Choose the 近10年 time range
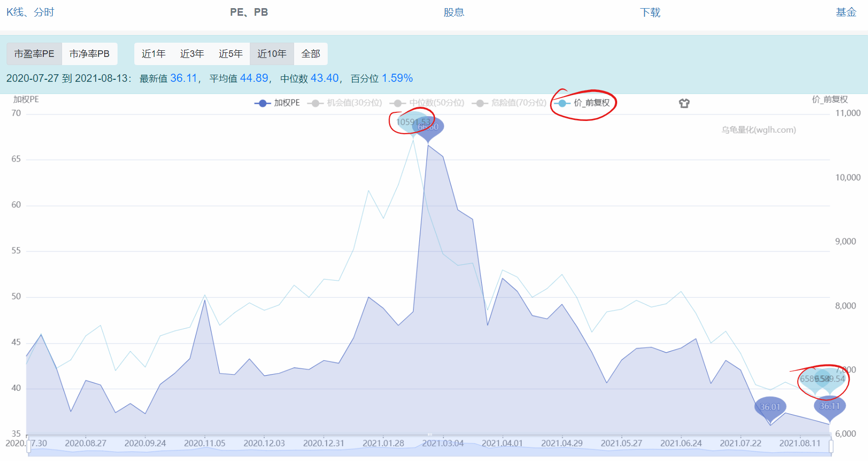This screenshot has height=461, width=868. pyautogui.click(x=272, y=54)
